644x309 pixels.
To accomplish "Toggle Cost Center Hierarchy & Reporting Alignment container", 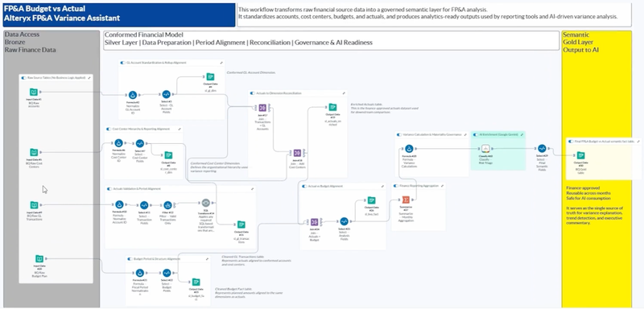I will 109,129.
